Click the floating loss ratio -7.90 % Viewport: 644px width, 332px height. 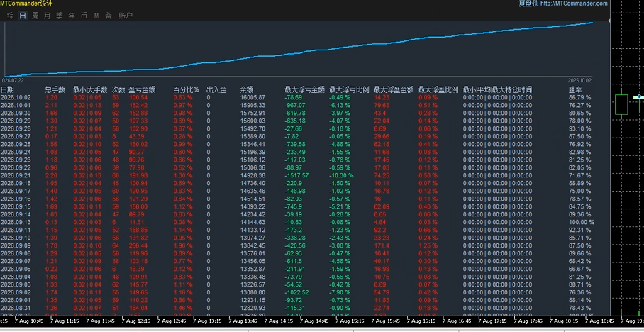tap(340, 292)
